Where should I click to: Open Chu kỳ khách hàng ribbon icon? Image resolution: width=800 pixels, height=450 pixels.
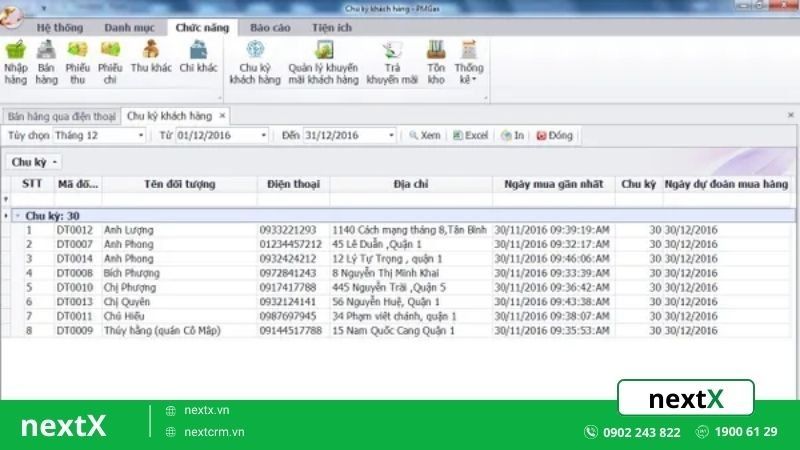(254, 60)
